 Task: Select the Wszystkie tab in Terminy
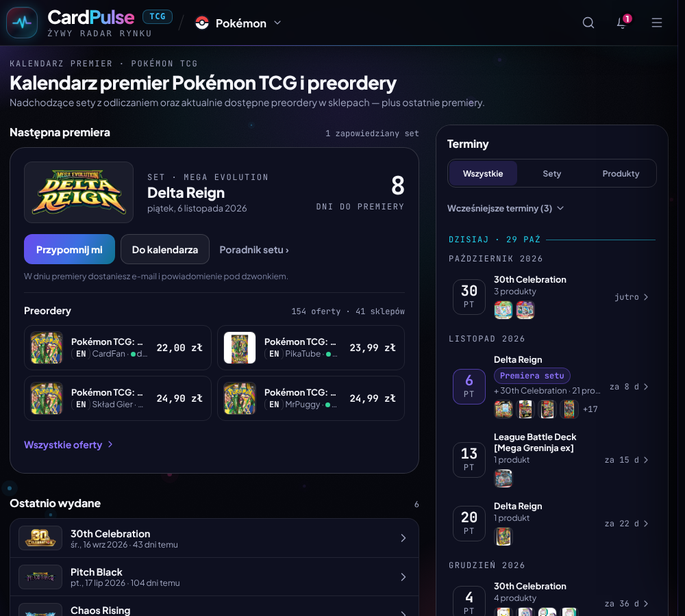[483, 173]
